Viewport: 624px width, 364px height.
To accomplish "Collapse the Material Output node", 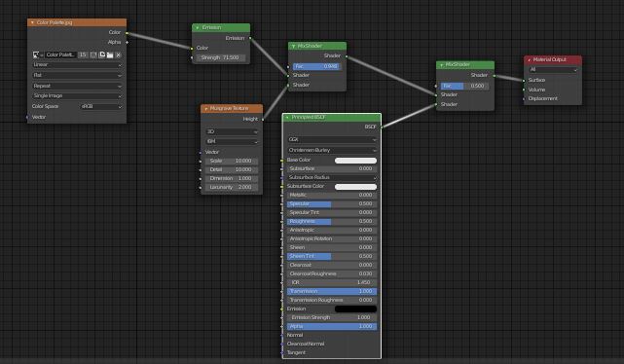I will [x=530, y=59].
